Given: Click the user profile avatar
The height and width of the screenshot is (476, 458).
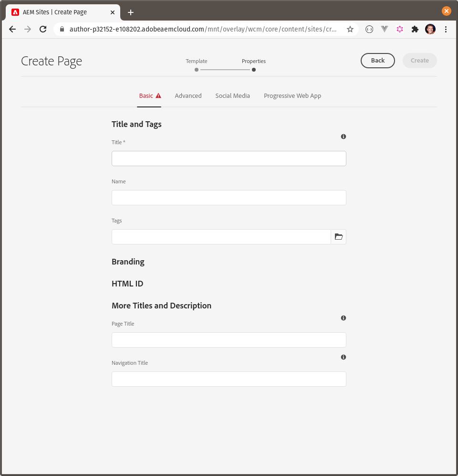Looking at the screenshot, I should [430, 29].
